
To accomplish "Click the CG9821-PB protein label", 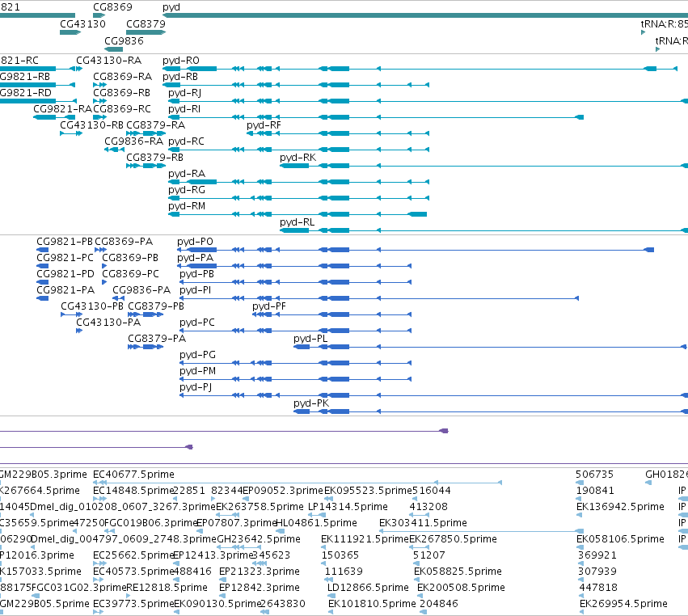I will pos(65,242).
